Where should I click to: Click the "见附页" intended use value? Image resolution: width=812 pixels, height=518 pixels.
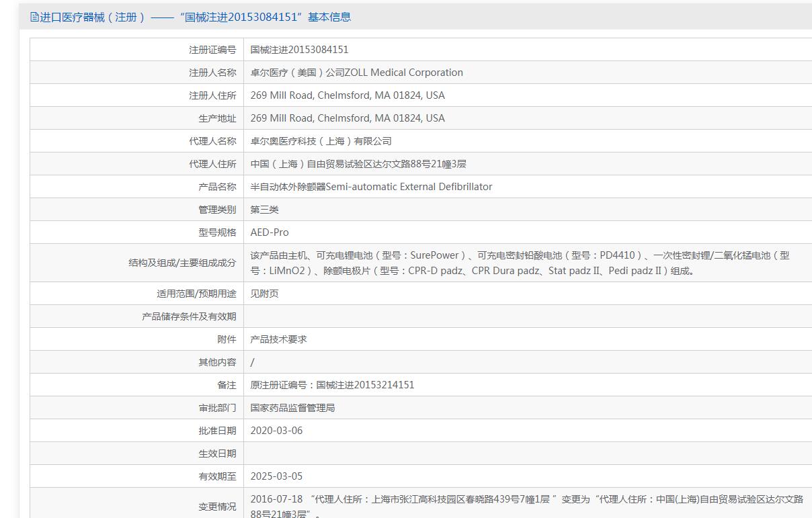tap(264, 294)
